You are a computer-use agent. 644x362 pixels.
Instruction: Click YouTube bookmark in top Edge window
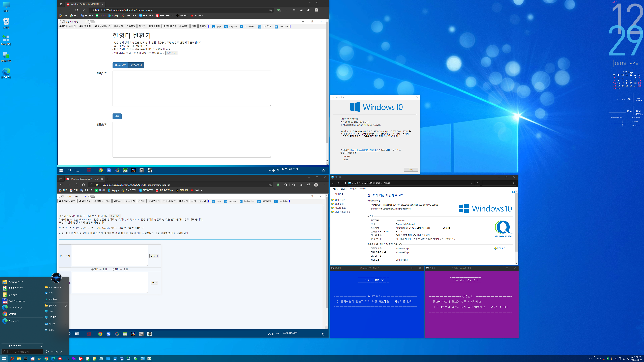coord(197,15)
